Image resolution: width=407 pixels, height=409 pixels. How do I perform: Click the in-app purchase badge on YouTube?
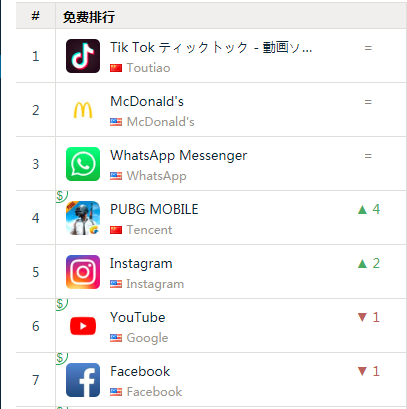[61, 304]
